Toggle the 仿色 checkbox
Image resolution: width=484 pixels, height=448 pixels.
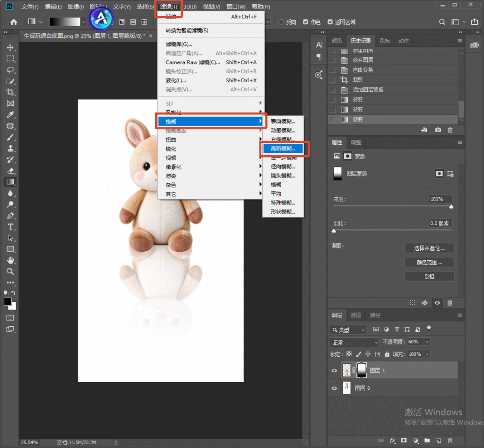(x=306, y=22)
